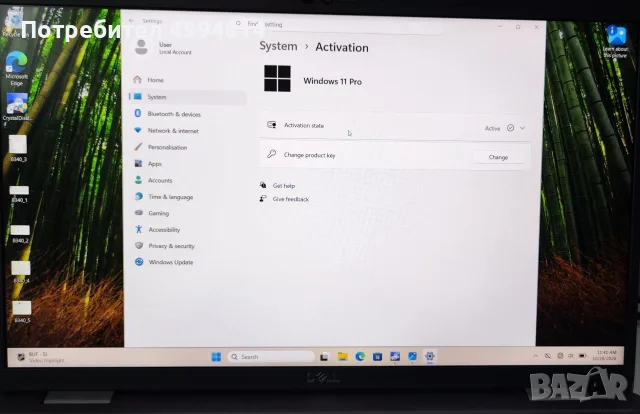Click the volume icon in system tray
This screenshot has width=640, height=414.
pos(571,356)
